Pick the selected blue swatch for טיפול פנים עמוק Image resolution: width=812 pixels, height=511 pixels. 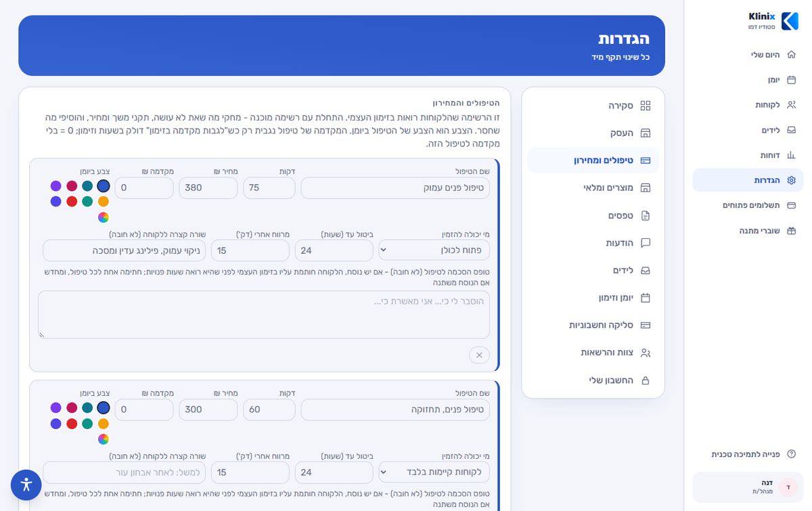pos(104,185)
